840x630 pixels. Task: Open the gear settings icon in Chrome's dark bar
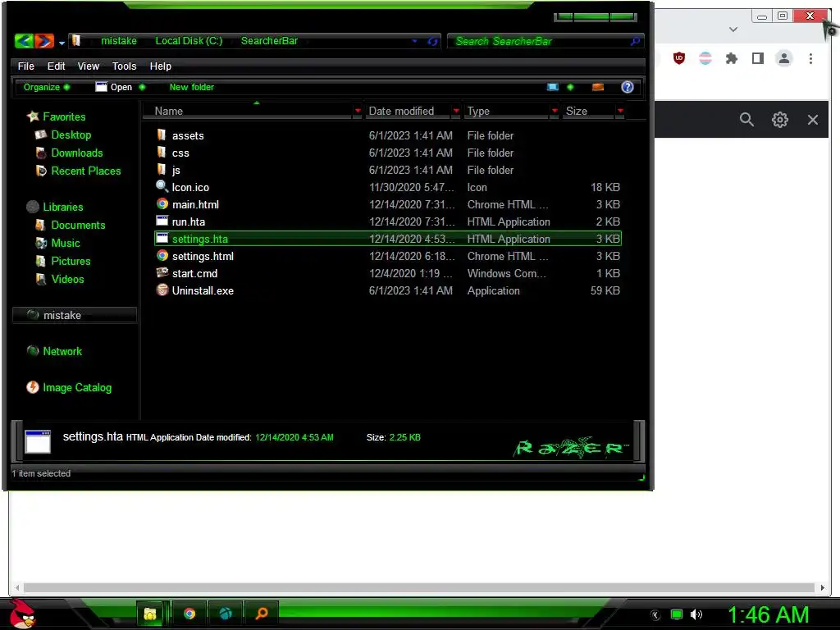click(779, 120)
